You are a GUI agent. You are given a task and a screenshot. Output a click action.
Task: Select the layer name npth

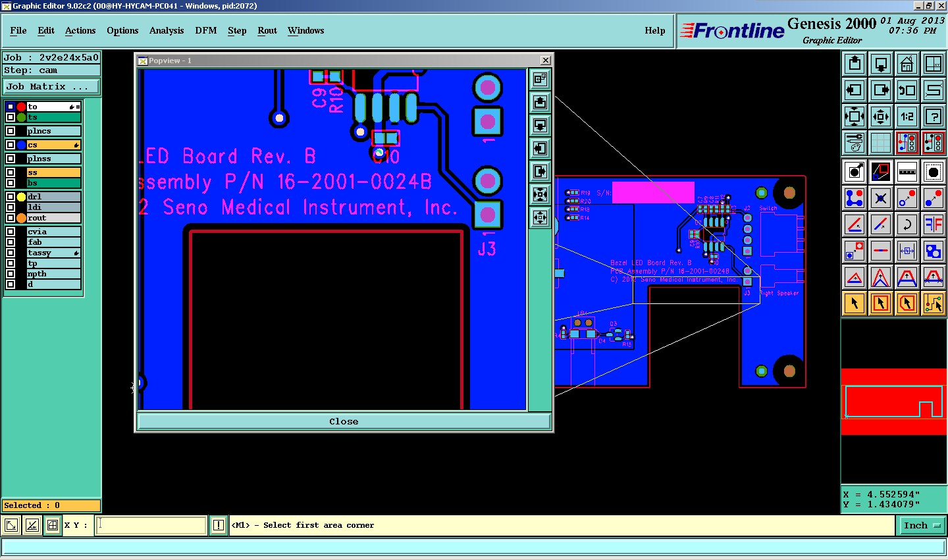coord(54,274)
